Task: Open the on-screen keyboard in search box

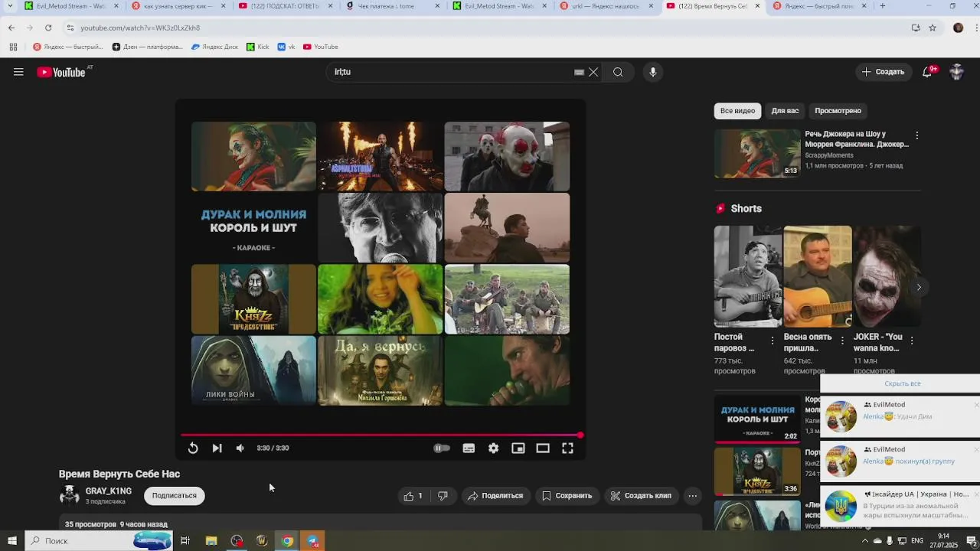Action: (580, 72)
